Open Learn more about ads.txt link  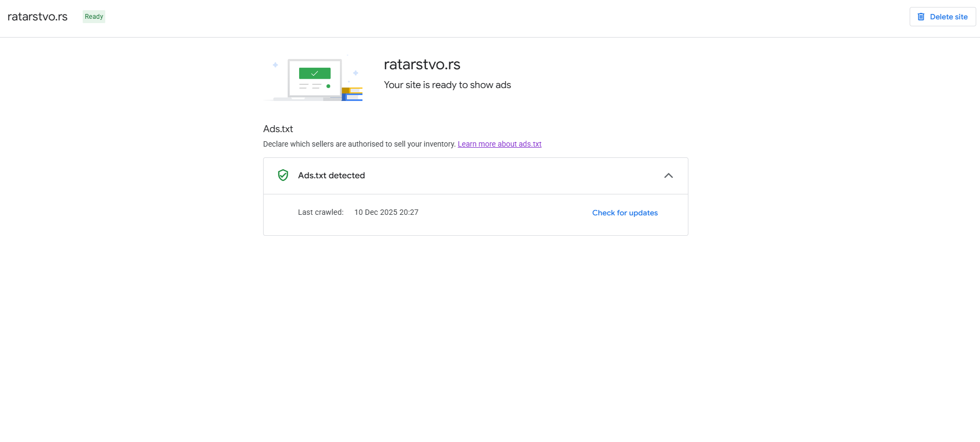coord(499,144)
